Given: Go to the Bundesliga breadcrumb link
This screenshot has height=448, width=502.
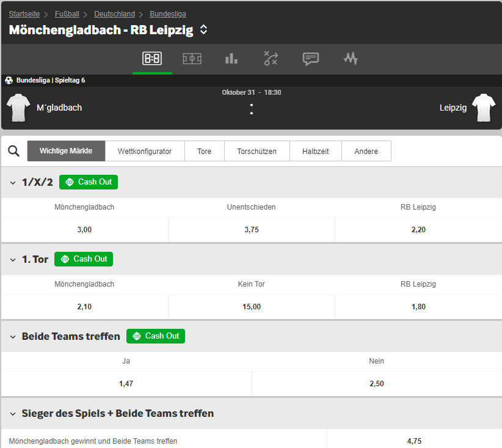Looking at the screenshot, I should pyautogui.click(x=168, y=14).
